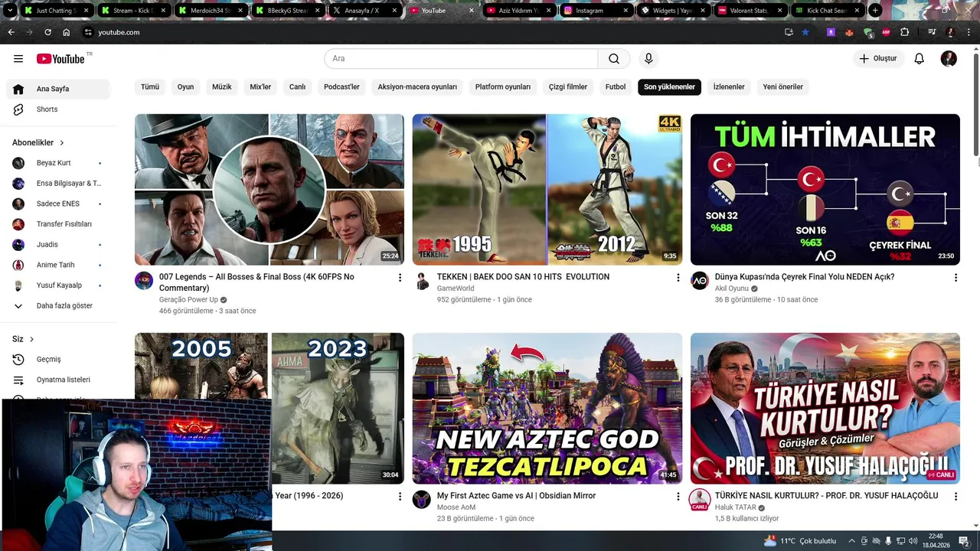Open Juadis channel subscription
Screen dimensions: 980x551
pos(58,245)
